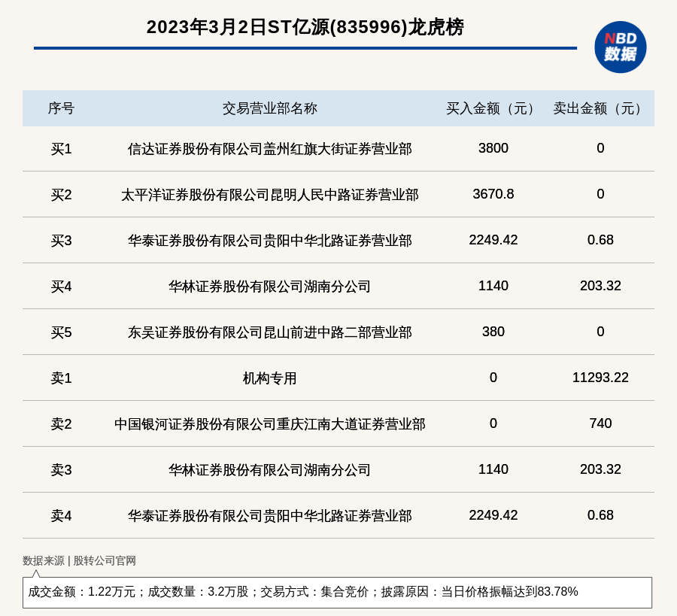Click 中国银河证券股份有限公司重庆江南大道证券营业部

click(x=270, y=424)
